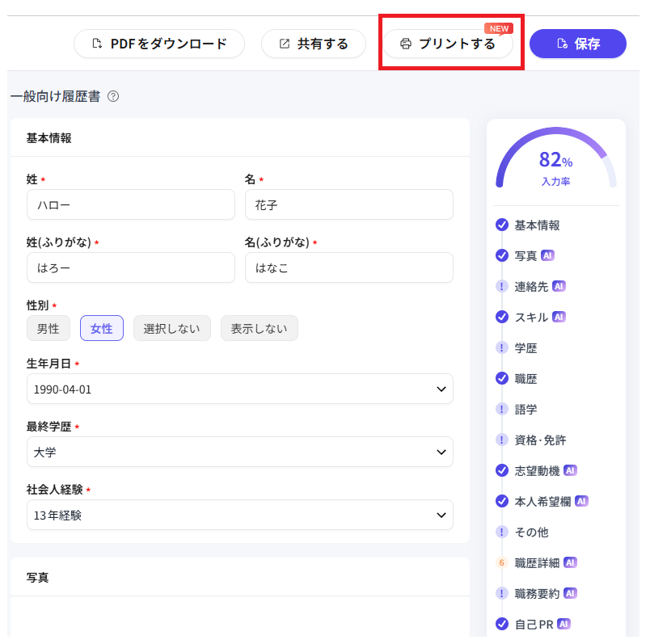Image resolution: width=650 pixels, height=644 pixels.
Task: Click the AI badge next to 職務要約
Action: [x=570, y=592]
